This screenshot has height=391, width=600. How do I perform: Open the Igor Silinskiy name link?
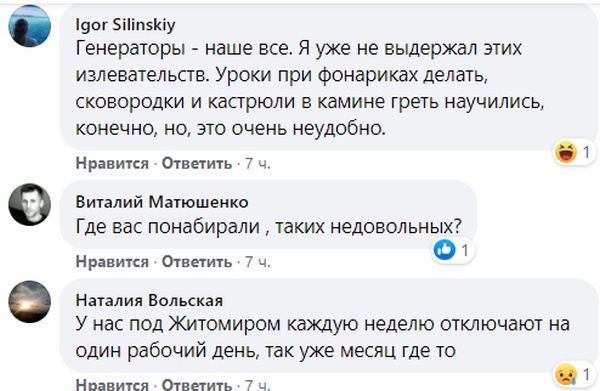point(126,25)
